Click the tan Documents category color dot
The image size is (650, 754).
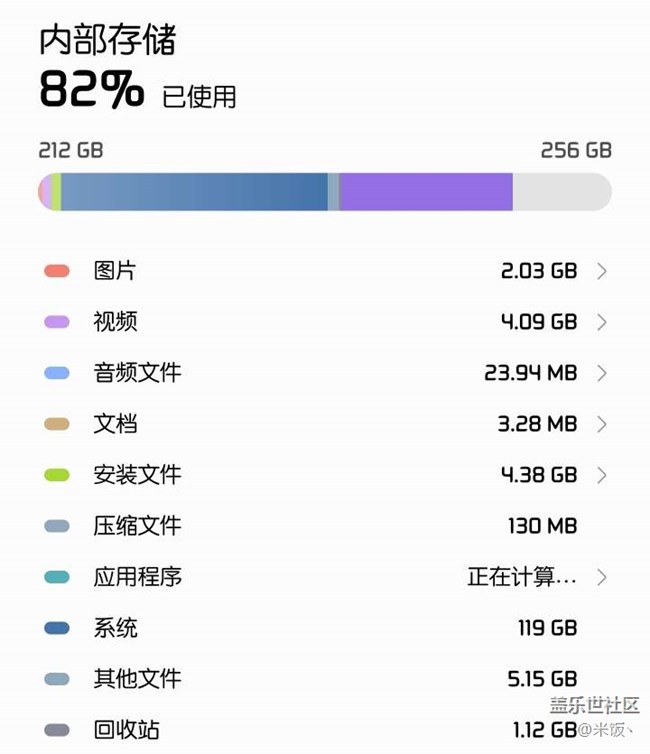pyautogui.click(x=57, y=424)
